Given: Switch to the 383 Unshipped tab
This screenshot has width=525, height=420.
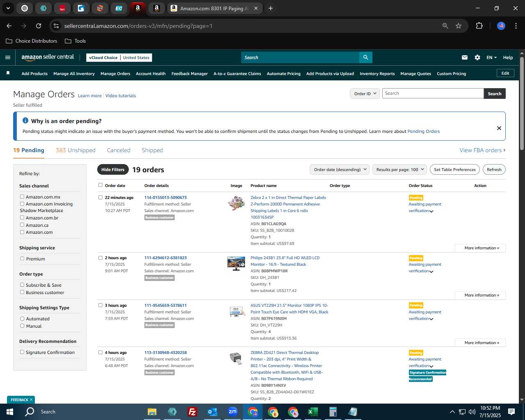Looking at the screenshot, I should coord(75,150).
